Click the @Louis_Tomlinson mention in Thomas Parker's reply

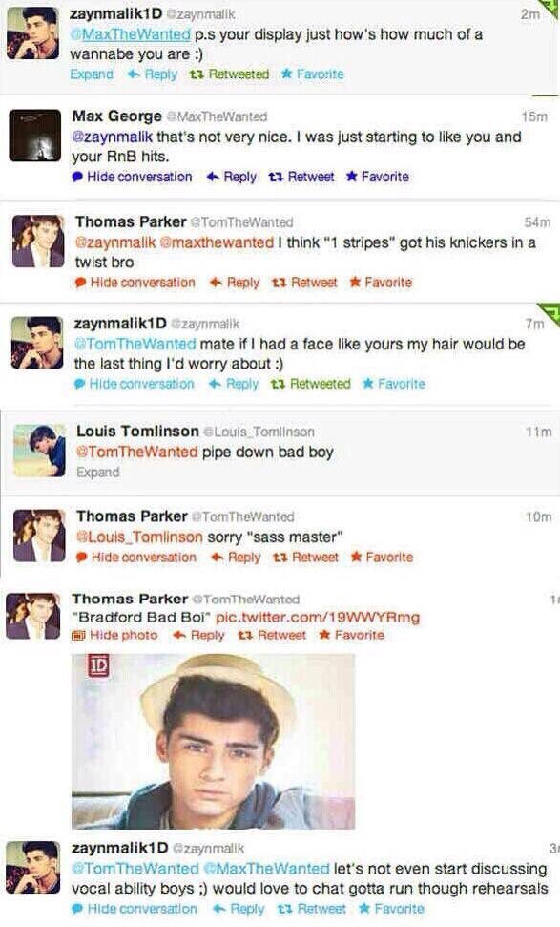[140, 537]
